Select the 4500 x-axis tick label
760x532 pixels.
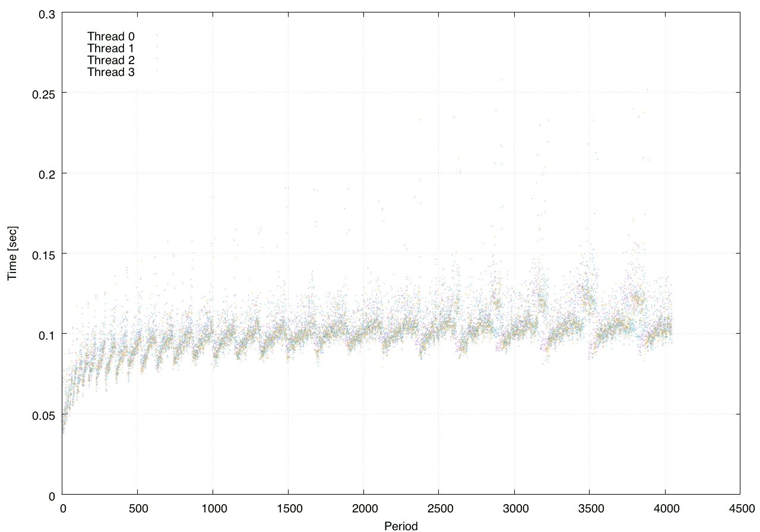click(x=740, y=509)
